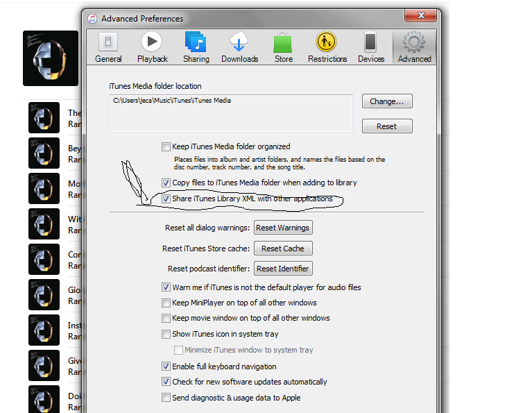Screen dimensions: 532x413
Task: Click the iTunes Media folder path field
Action: tap(231, 113)
